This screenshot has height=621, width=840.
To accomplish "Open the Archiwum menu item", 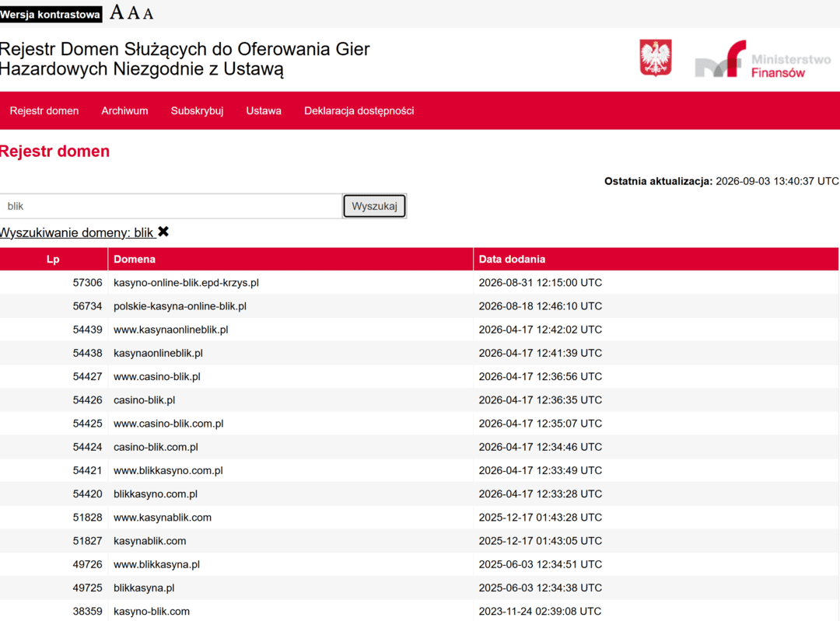I will point(124,111).
